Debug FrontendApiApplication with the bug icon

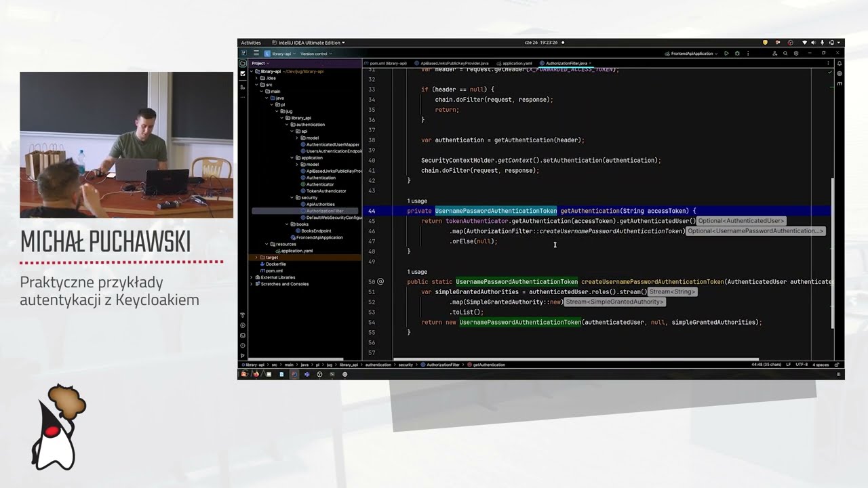click(x=737, y=53)
